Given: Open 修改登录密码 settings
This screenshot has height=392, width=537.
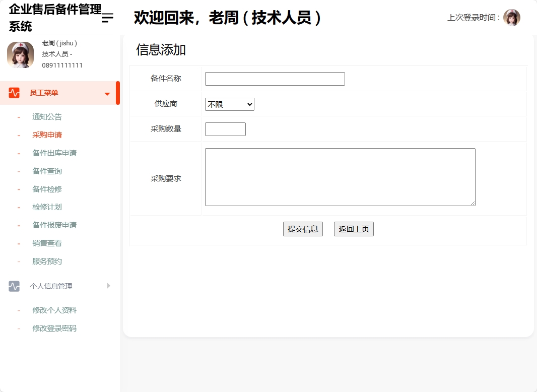Looking at the screenshot, I should coord(53,328).
